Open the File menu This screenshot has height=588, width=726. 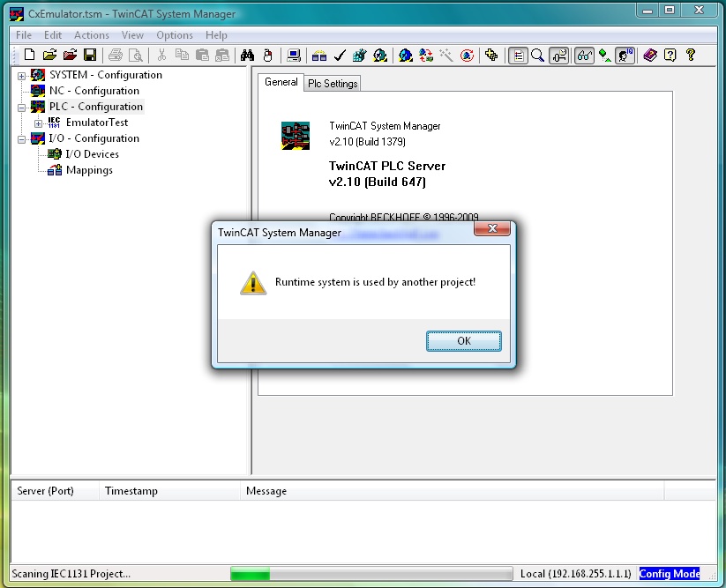pyautogui.click(x=24, y=35)
